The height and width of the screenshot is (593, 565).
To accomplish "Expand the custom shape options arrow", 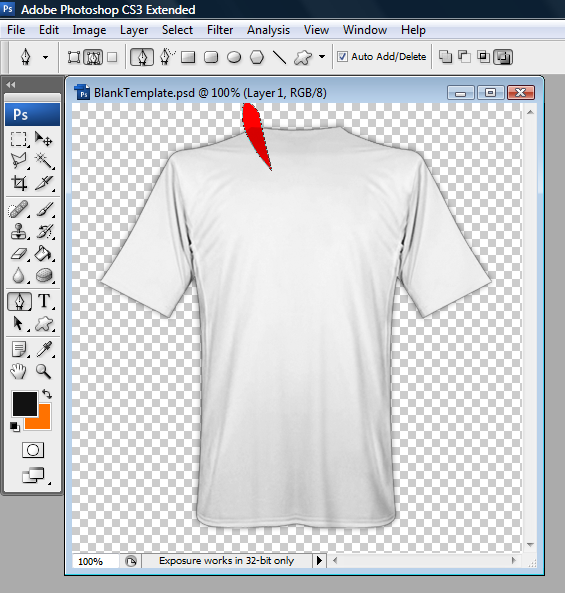I will [x=322, y=57].
